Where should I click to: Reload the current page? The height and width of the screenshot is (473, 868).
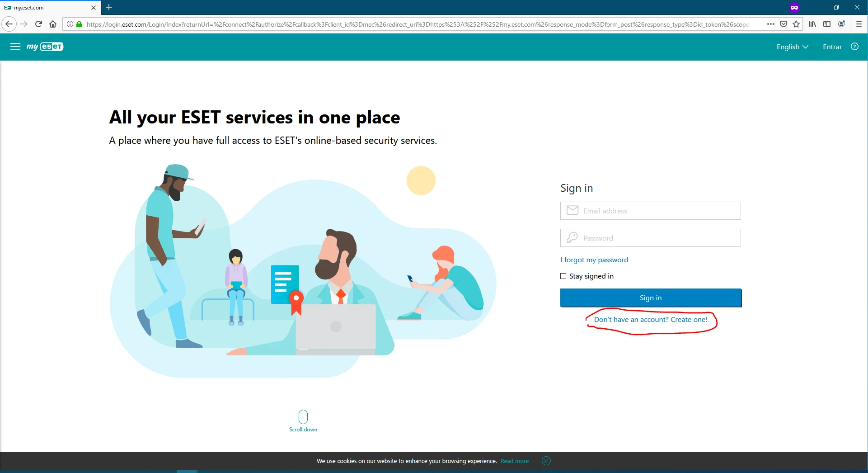click(x=38, y=24)
